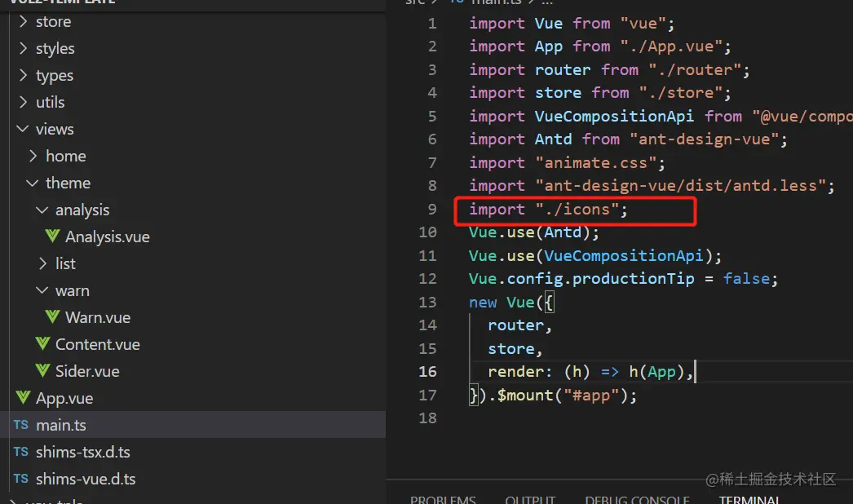853x504 pixels.
Task: Switch to the OUTPUT panel tab
Action: tap(530, 499)
